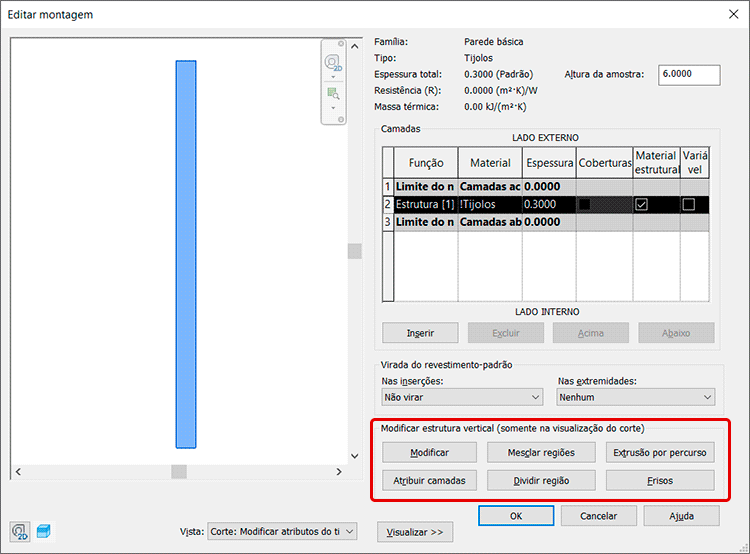This screenshot has width=750, height=554.
Task: Select row number 1 header in layers table
Action: [x=388, y=187]
